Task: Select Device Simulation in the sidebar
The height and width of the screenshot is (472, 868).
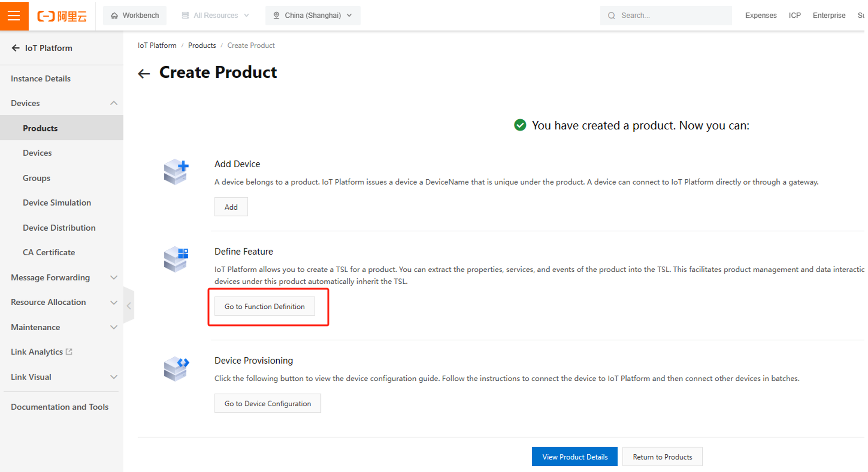Action: click(57, 202)
